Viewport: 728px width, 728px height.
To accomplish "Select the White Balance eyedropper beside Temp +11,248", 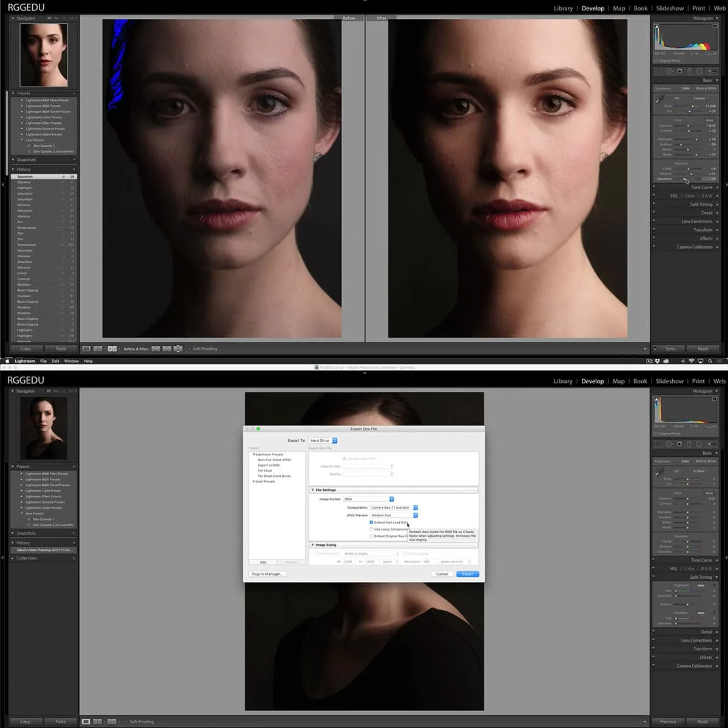I will click(659, 100).
